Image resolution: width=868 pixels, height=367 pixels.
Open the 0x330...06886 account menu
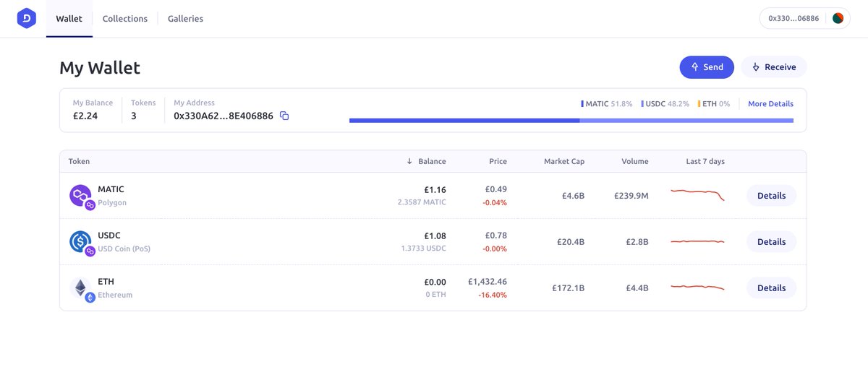[805, 18]
